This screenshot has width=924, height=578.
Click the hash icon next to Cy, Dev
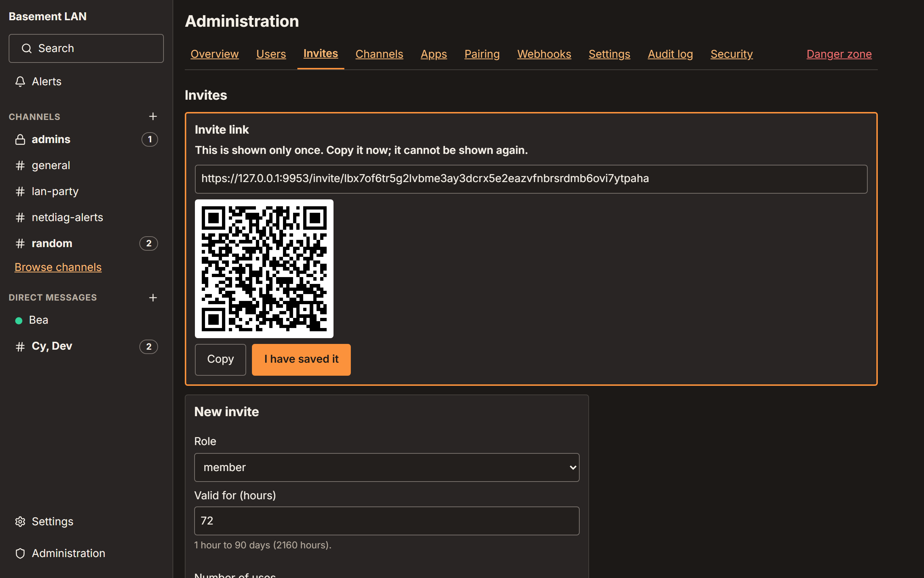[20, 346]
